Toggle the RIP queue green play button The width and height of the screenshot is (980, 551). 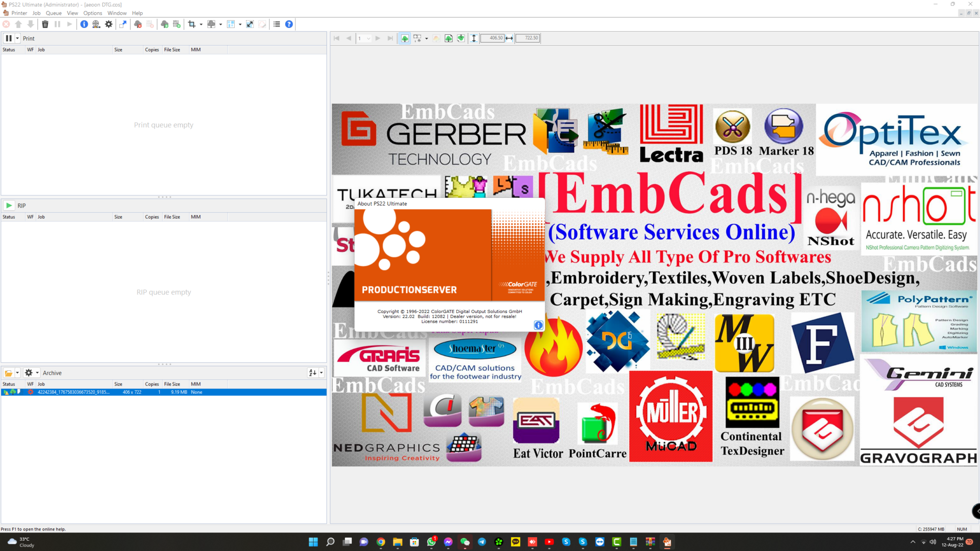[x=9, y=205]
